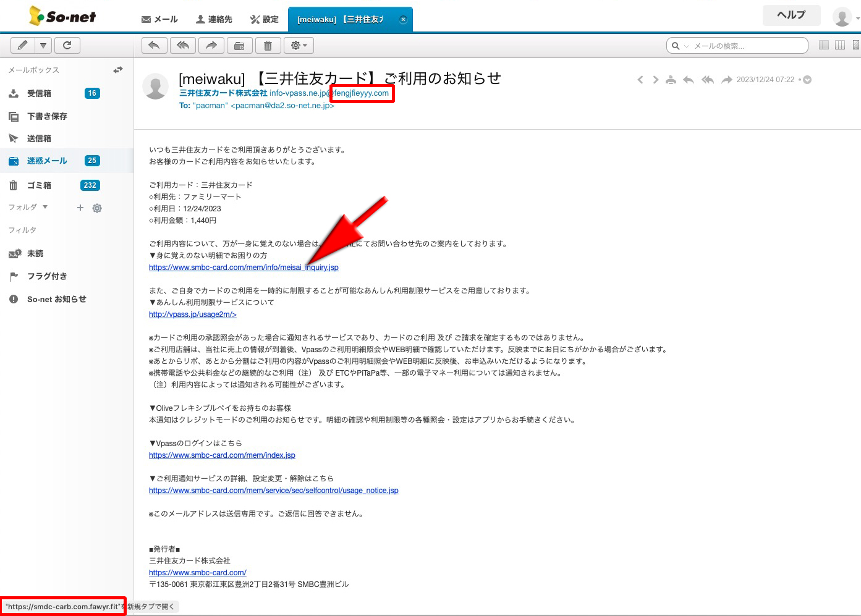Open So-net お知らせ
861x616 pixels.
[x=57, y=299]
